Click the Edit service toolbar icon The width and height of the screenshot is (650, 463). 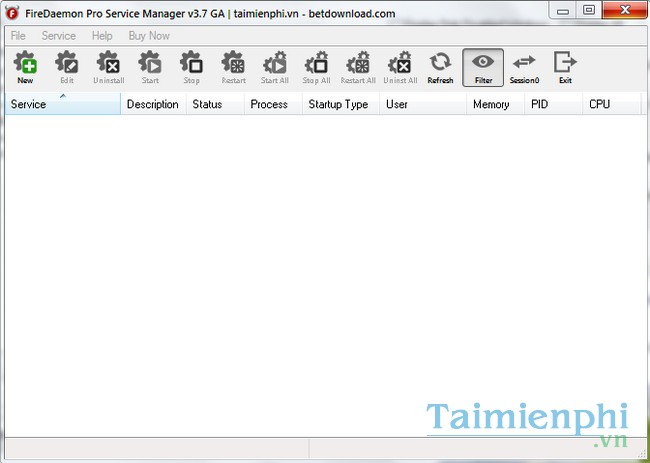[x=67, y=67]
